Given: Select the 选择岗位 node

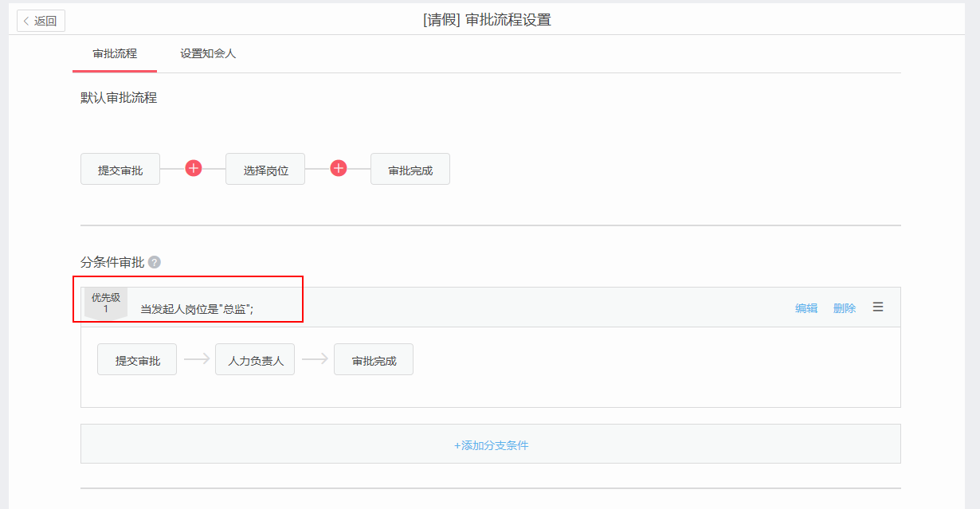Looking at the screenshot, I should tap(265, 170).
